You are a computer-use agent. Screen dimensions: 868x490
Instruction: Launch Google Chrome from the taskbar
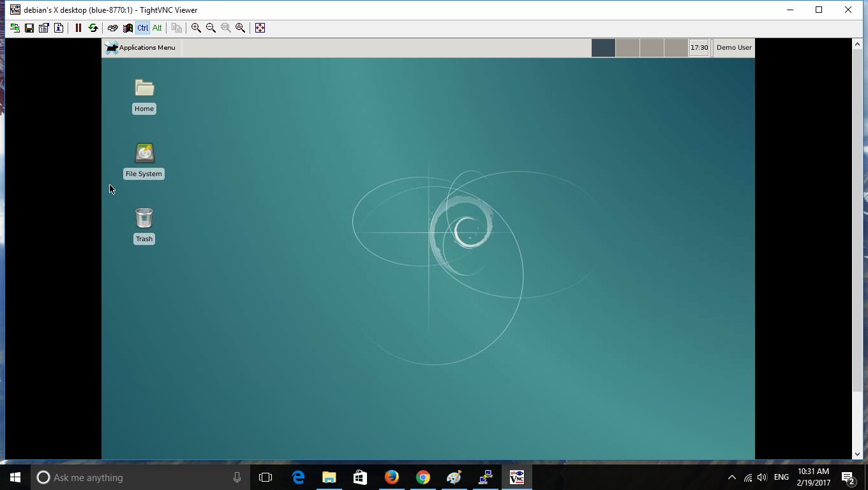tap(423, 477)
